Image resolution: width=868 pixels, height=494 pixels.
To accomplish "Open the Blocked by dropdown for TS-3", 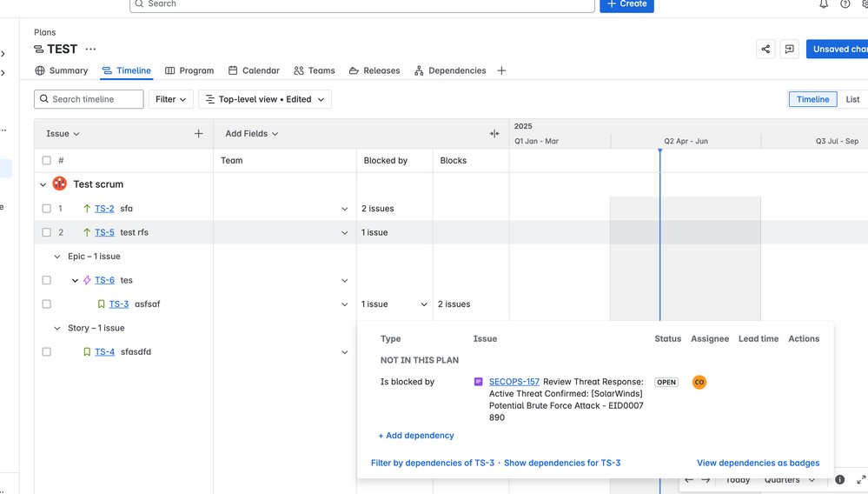I will (424, 304).
